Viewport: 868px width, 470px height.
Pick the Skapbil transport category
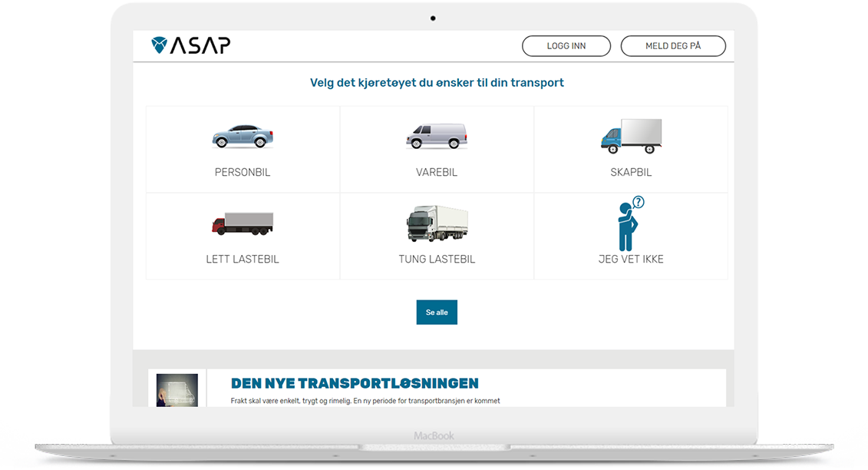(x=631, y=149)
